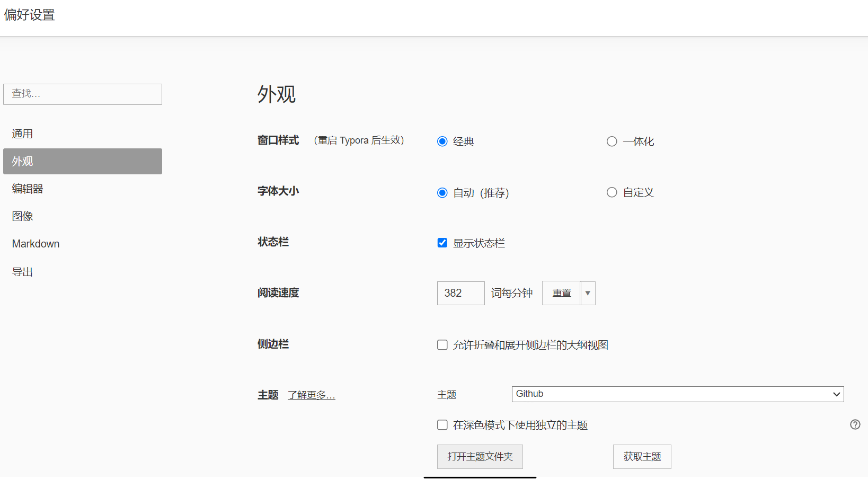The width and height of the screenshot is (868, 479).
Task: Switch to 编辑器 settings section
Action: click(x=83, y=189)
